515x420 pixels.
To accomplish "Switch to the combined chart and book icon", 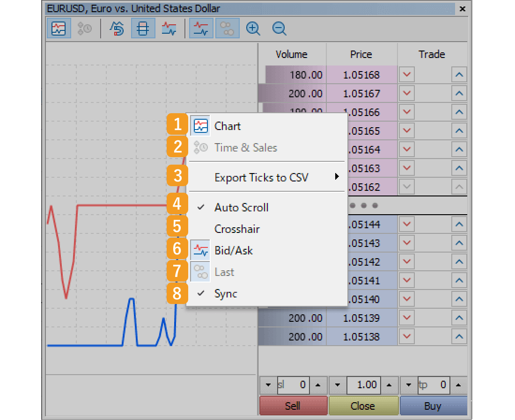I will pos(169,28).
